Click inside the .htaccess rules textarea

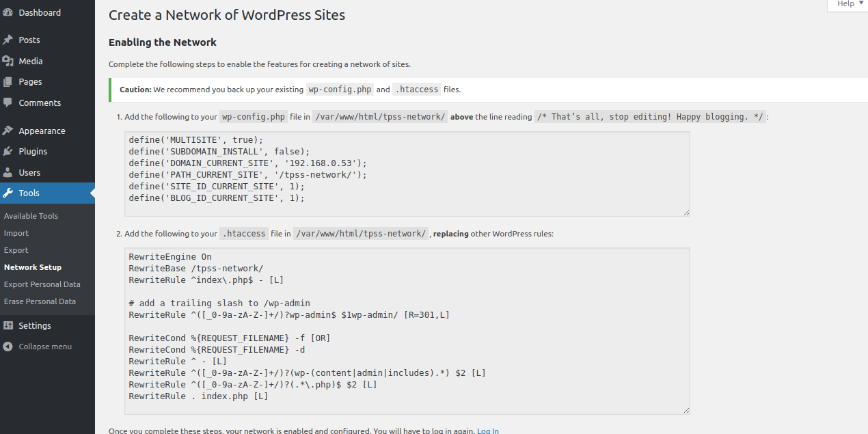[407, 331]
